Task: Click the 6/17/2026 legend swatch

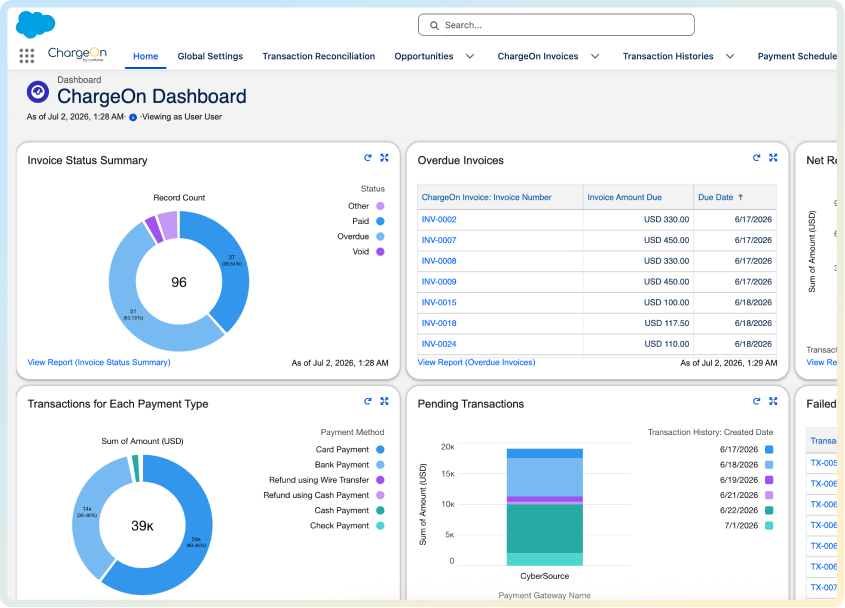Action: tap(769, 450)
